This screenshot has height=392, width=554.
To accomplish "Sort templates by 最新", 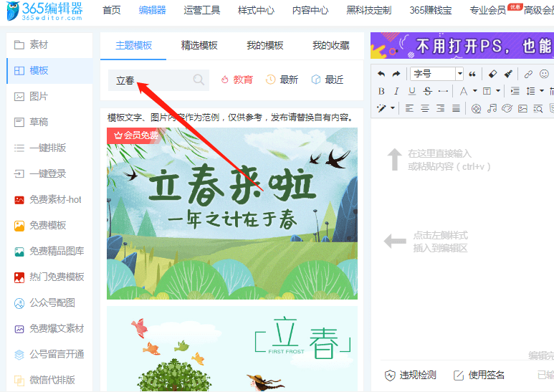I will [x=282, y=80].
